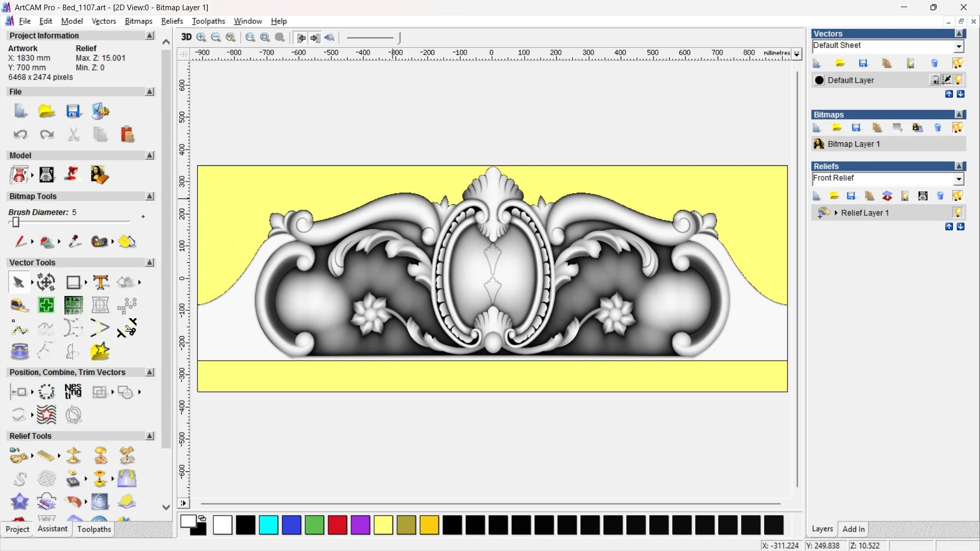
Task: Open the Default Sheet dropdown
Action: point(959,46)
